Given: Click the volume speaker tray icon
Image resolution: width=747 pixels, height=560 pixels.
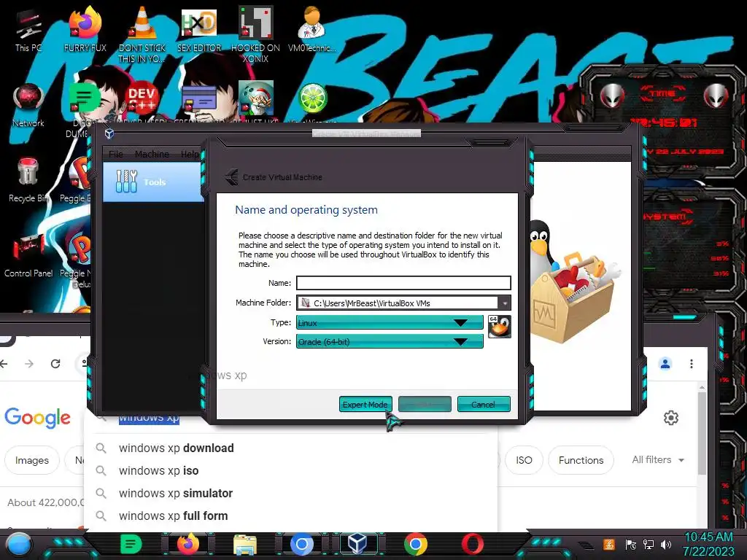Looking at the screenshot, I should (x=666, y=545).
